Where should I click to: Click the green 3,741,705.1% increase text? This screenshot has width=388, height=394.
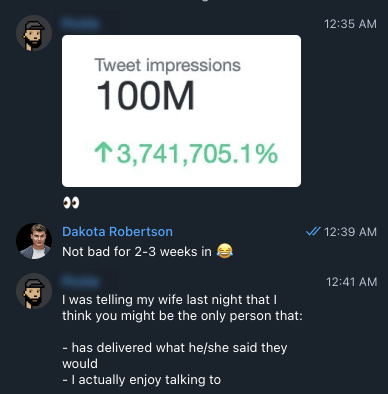(x=197, y=153)
